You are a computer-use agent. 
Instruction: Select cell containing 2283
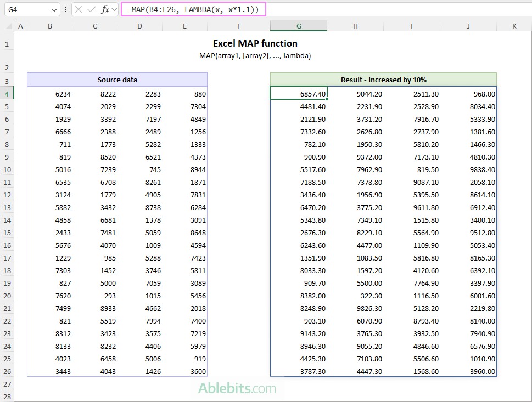pyautogui.click(x=140, y=94)
